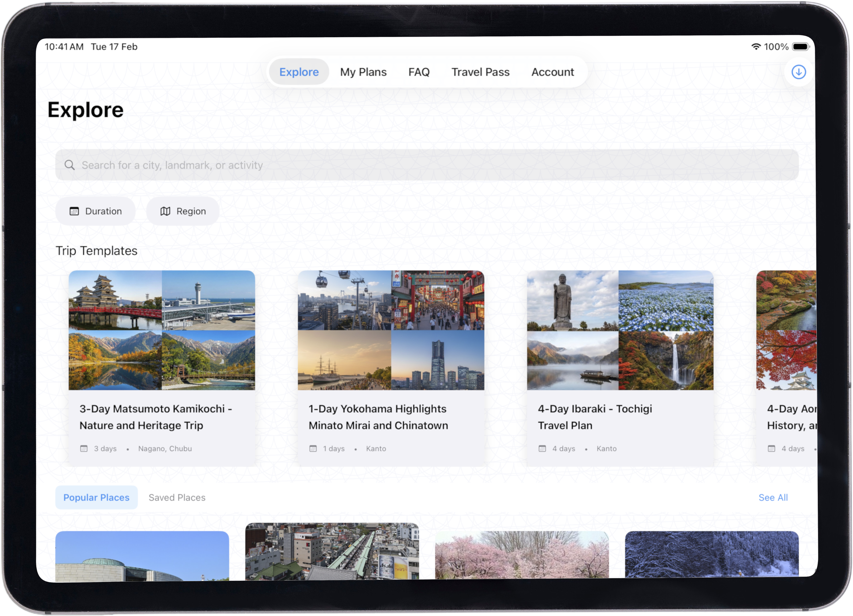Open the Duration filter

pyautogui.click(x=96, y=211)
